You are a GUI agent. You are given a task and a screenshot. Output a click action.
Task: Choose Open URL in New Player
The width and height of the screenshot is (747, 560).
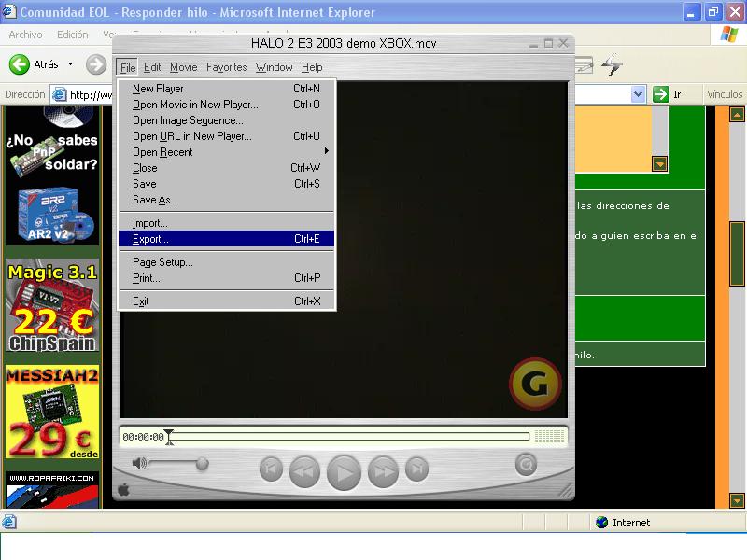(226, 136)
